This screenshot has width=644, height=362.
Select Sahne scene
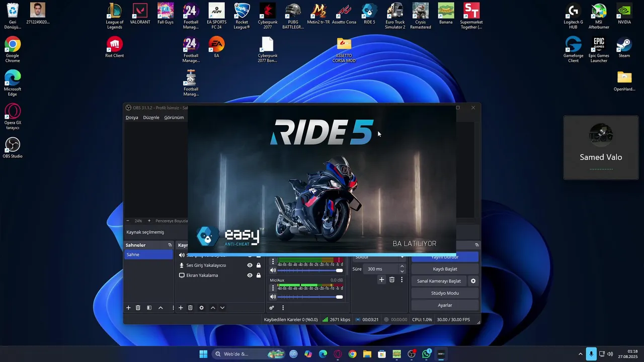coord(148,255)
